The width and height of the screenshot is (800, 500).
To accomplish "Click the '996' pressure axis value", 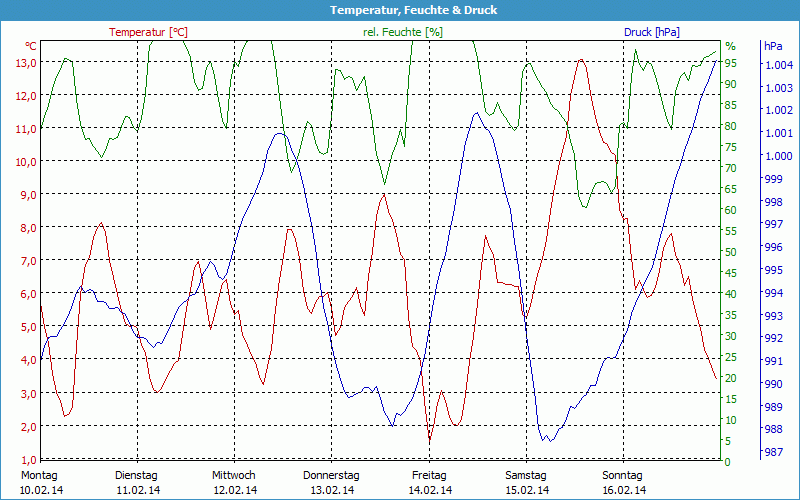I will point(772,247).
